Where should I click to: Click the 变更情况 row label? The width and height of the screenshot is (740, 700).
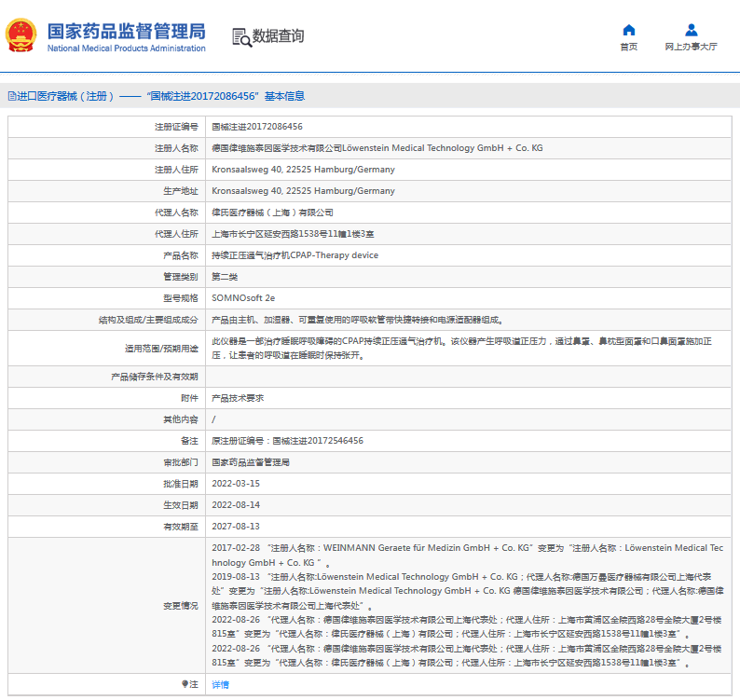(180, 605)
